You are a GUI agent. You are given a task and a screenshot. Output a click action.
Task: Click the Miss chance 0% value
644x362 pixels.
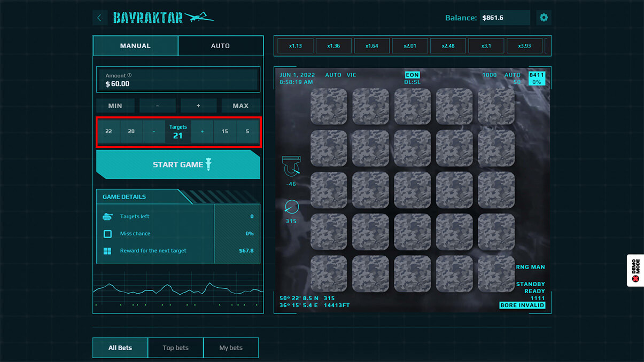click(250, 233)
